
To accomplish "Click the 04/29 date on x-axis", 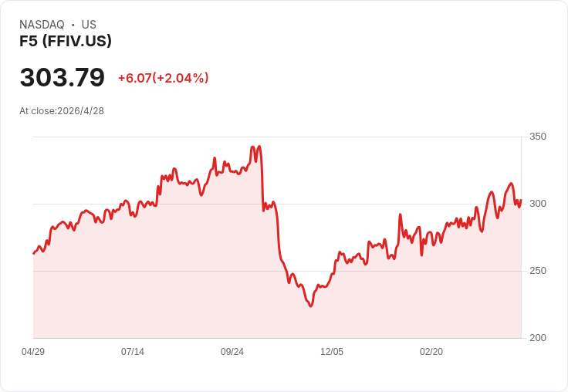I will [x=33, y=352].
